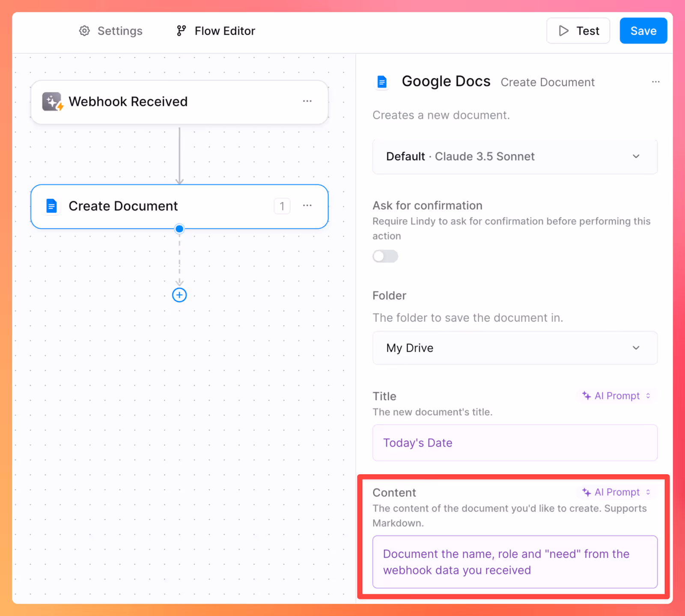Click the Webhook Received node icon

52,102
